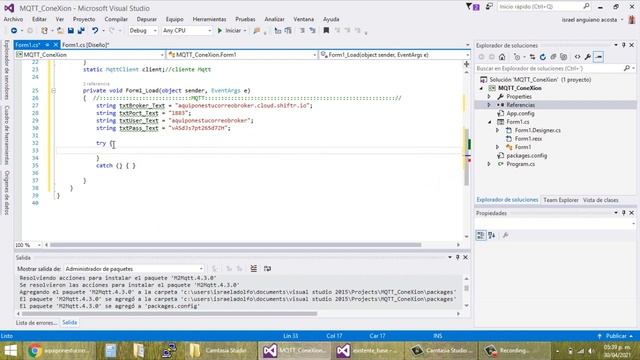The height and width of the screenshot is (360, 640).
Task: Open the Archivo menu
Action: click(13, 19)
